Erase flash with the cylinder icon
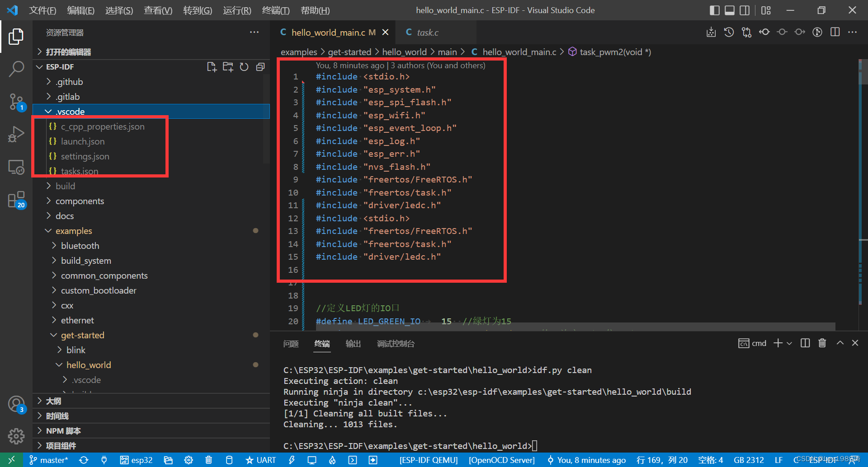The width and height of the screenshot is (868, 467). 229,460
